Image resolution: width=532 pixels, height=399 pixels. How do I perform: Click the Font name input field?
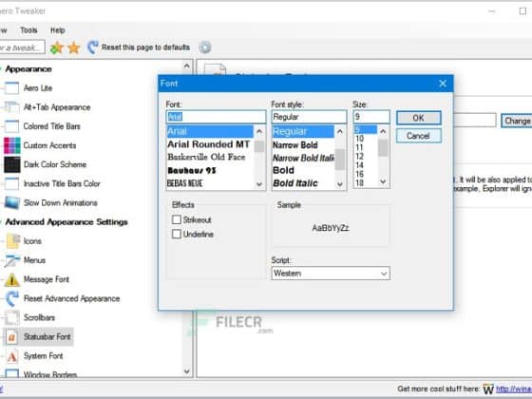coord(217,117)
